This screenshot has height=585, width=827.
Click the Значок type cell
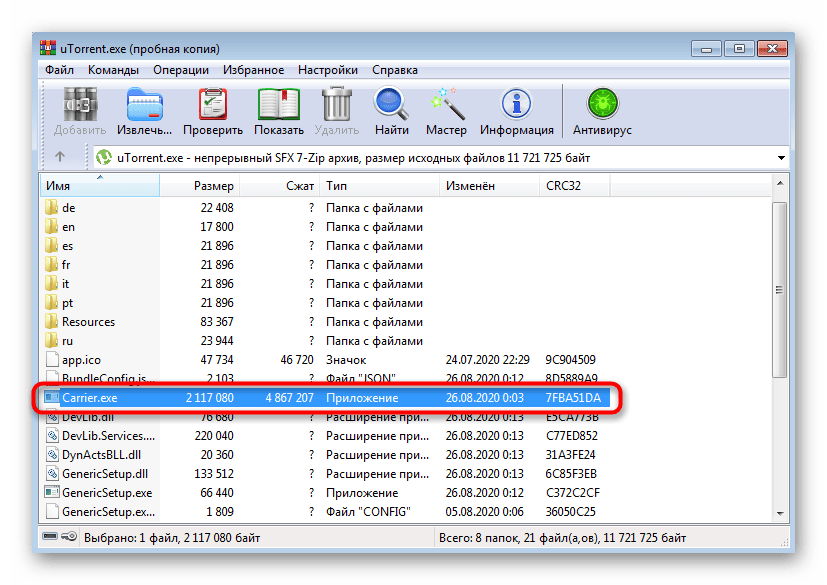(346, 359)
